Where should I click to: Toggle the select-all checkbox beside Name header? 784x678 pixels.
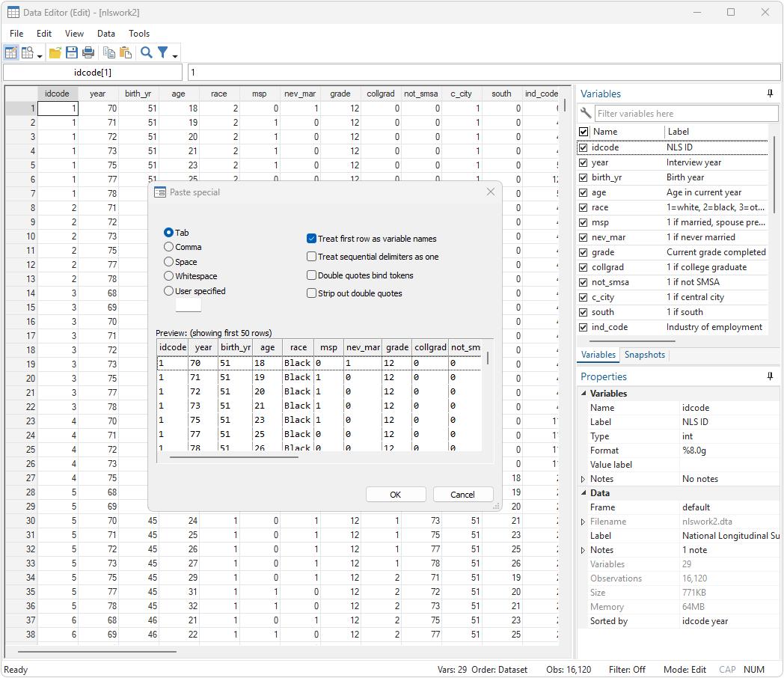[584, 132]
